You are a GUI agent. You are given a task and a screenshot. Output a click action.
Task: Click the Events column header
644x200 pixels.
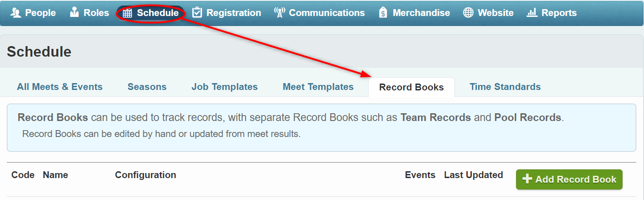click(x=420, y=175)
